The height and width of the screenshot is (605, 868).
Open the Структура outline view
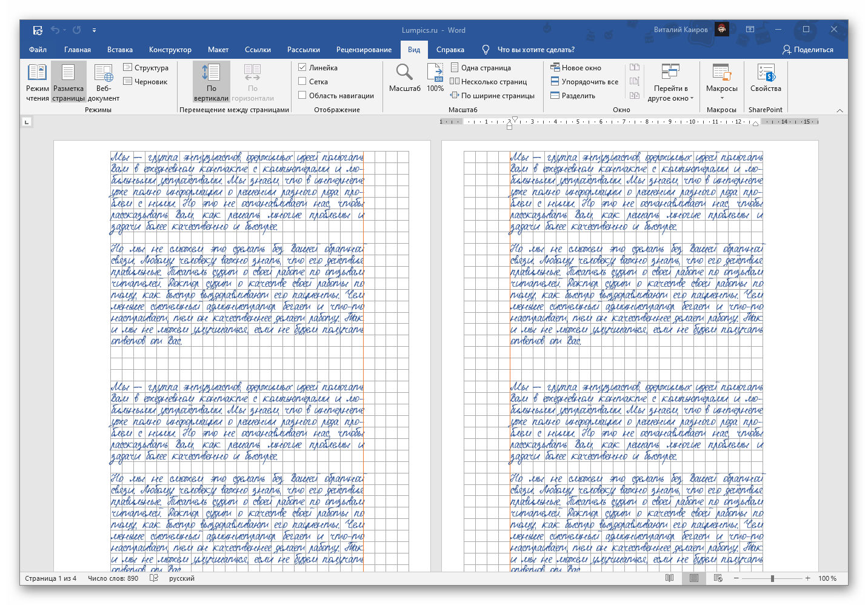146,68
